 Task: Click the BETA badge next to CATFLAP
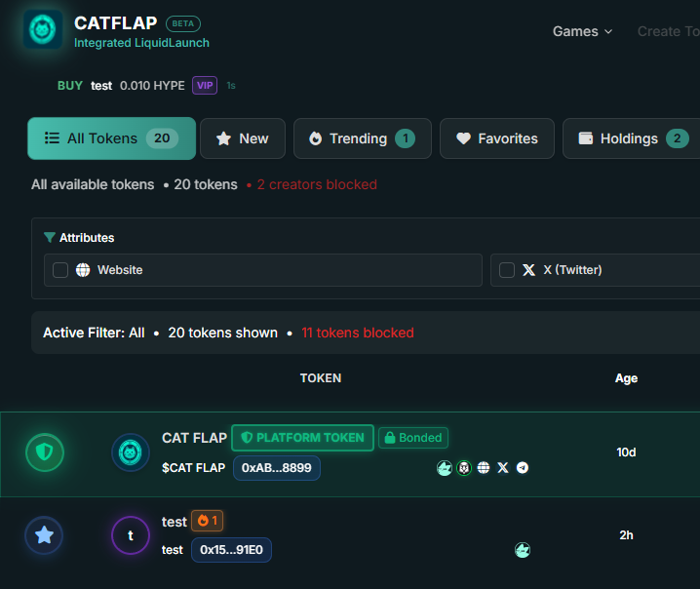tap(183, 23)
